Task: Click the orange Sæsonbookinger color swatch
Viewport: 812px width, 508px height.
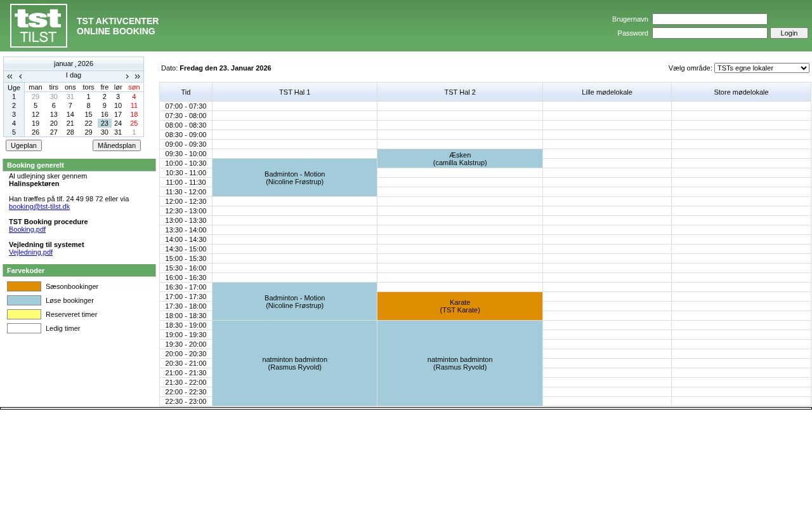Action: [24, 286]
